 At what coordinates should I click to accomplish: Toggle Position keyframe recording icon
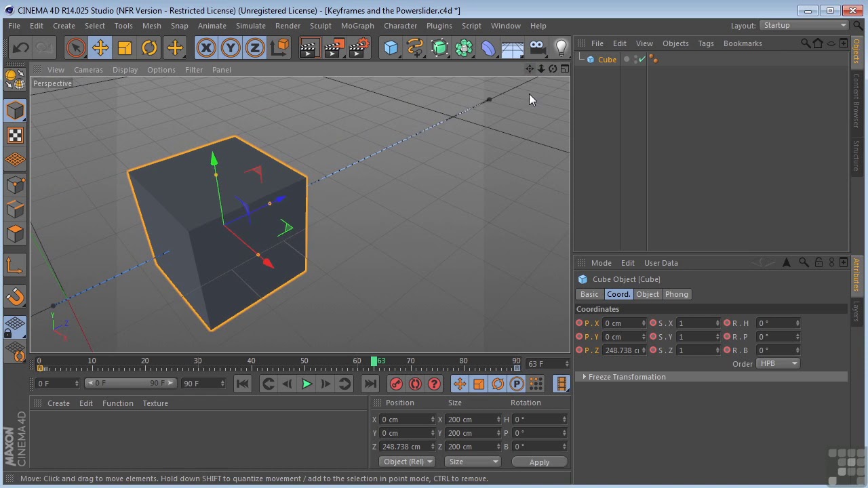click(460, 384)
